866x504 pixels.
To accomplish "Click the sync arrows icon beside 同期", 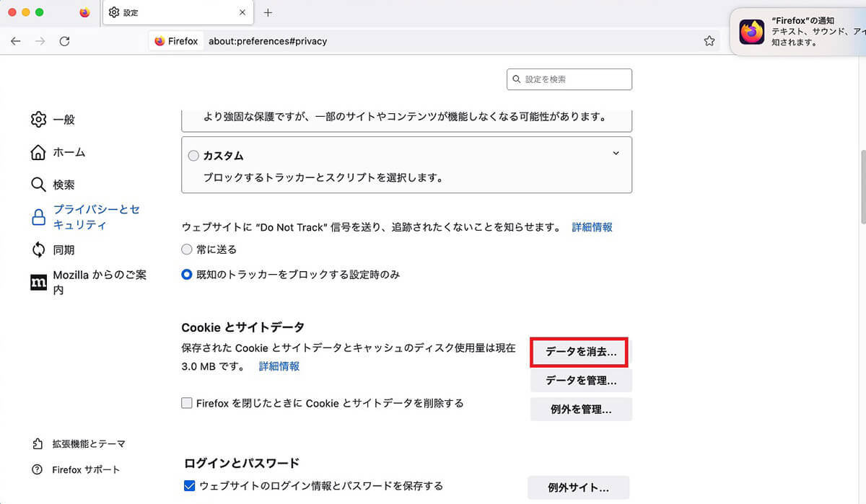I will point(38,250).
